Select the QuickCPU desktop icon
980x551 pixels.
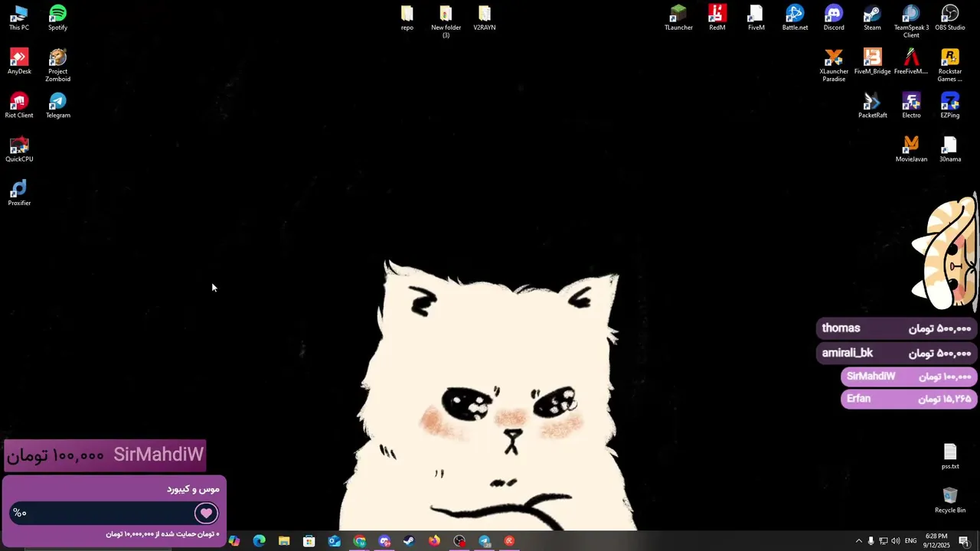pyautogui.click(x=19, y=149)
